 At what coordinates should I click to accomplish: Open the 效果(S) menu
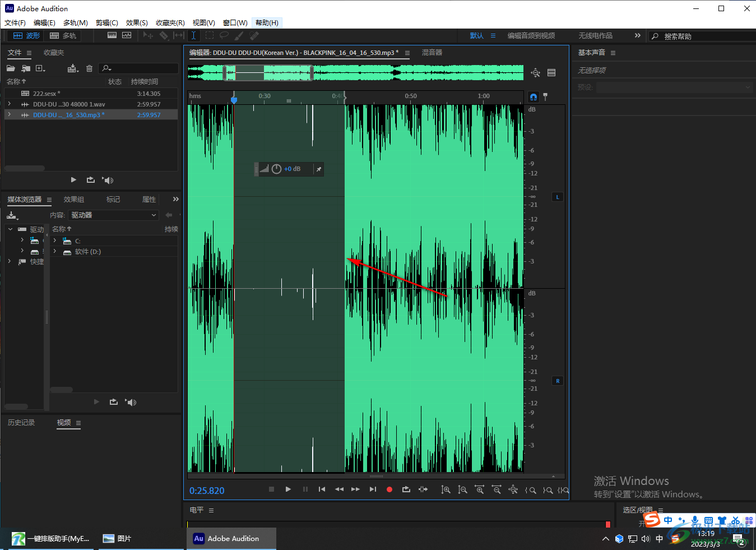(x=137, y=23)
